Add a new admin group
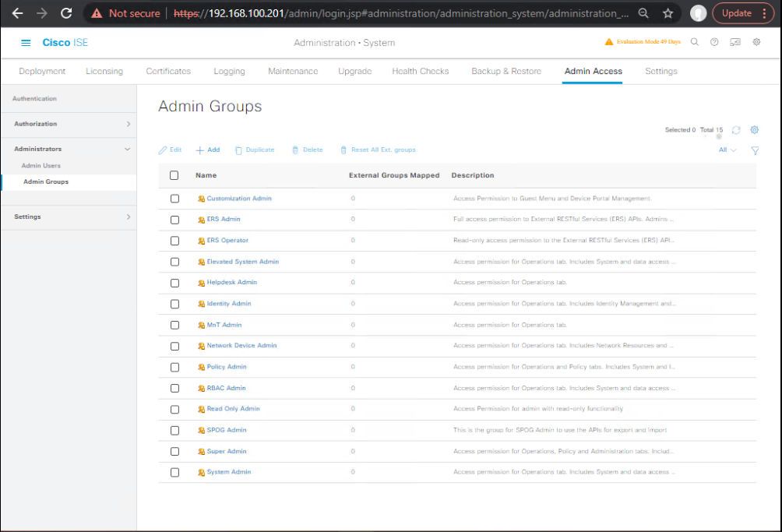The width and height of the screenshot is (782, 532). click(x=208, y=150)
